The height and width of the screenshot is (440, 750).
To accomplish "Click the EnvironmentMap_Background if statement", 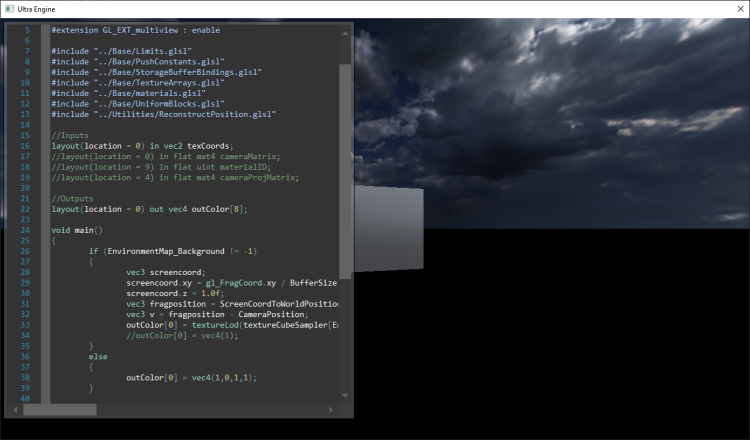I will click(172, 251).
